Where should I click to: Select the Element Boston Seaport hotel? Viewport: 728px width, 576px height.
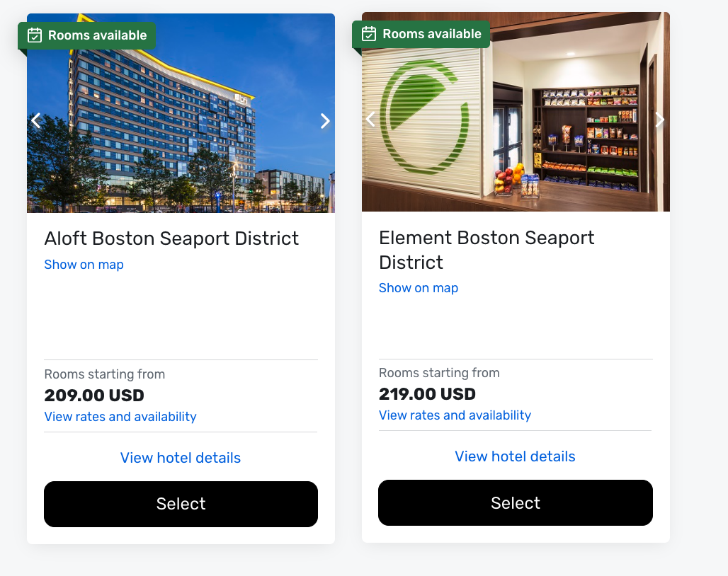(515, 502)
